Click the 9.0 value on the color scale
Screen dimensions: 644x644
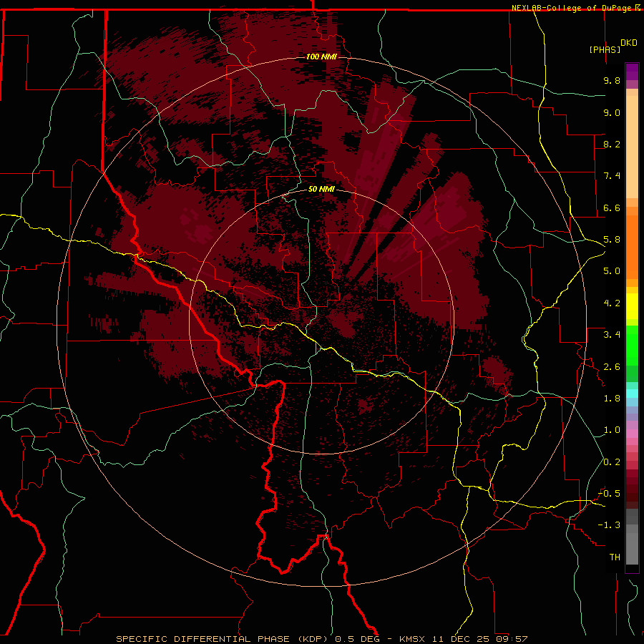tap(612, 112)
